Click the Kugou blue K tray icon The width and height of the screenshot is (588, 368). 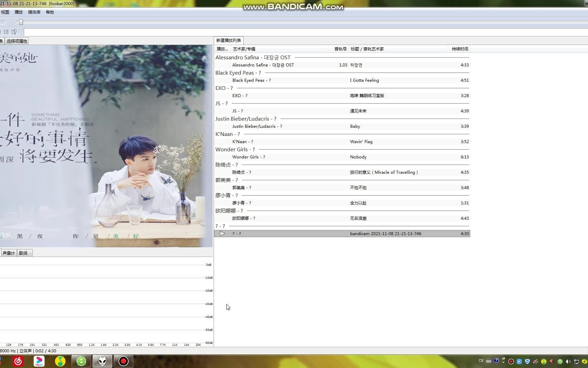(x=519, y=362)
